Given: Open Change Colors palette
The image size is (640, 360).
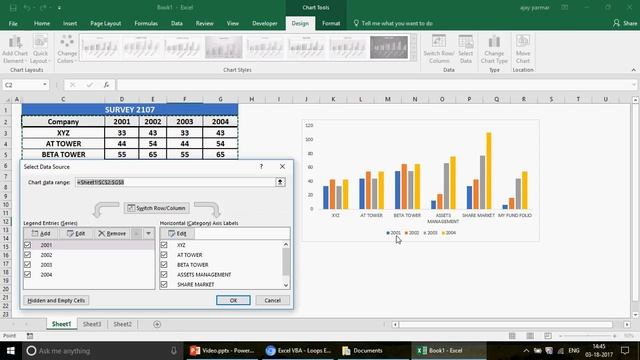Looking at the screenshot, I should coord(67,49).
